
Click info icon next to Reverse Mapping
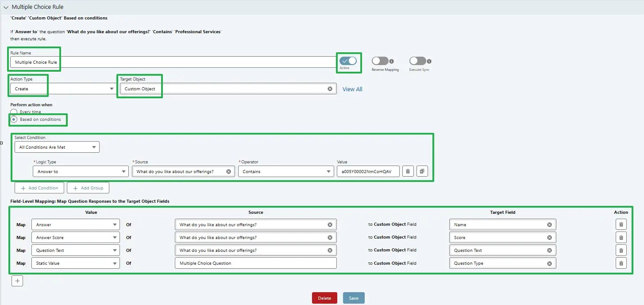pos(392,62)
